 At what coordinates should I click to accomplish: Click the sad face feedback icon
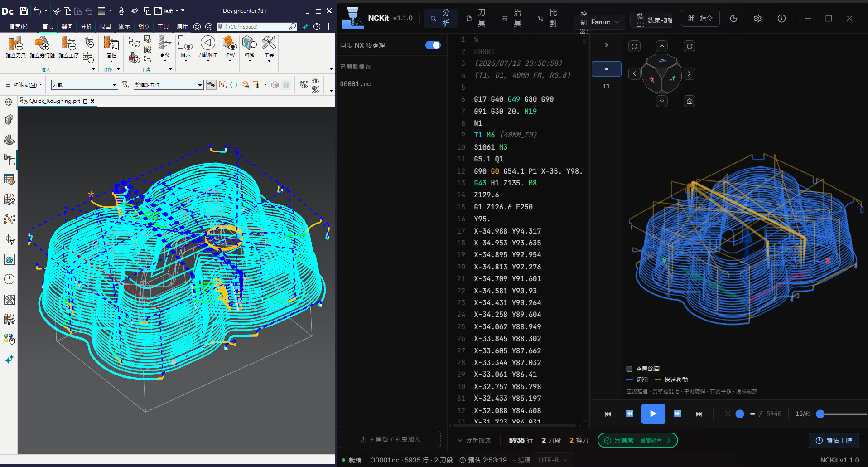pyautogui.click(x=209, y=27)
